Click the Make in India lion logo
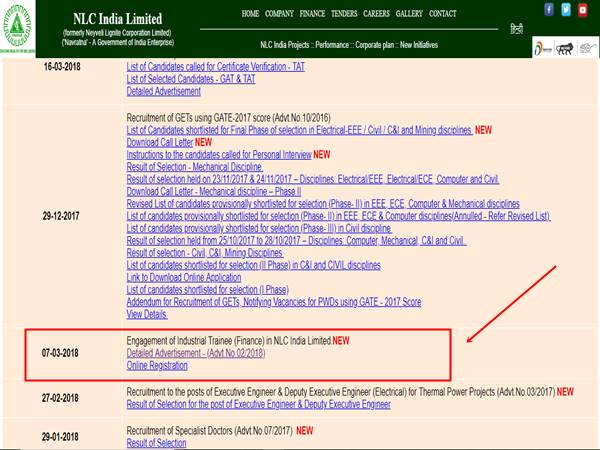 pyautogui.click(x=565, y=49)
